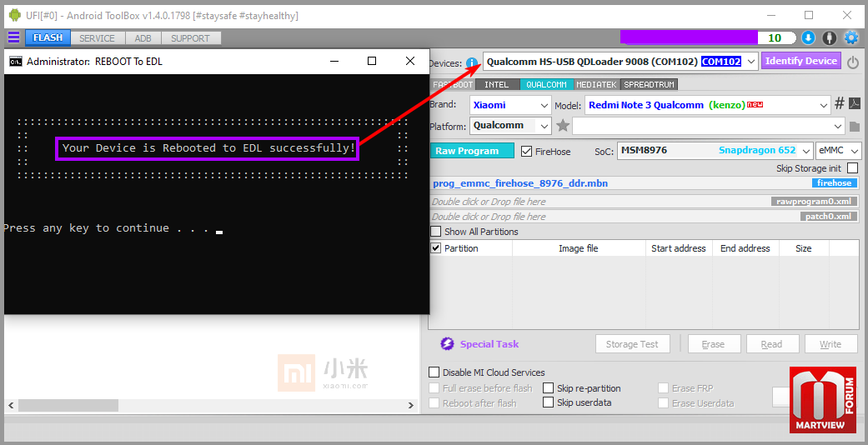Expand the Devices COM port dropdown
The height and width of the screenshot is (445, 868).
(x=751, y=62)
